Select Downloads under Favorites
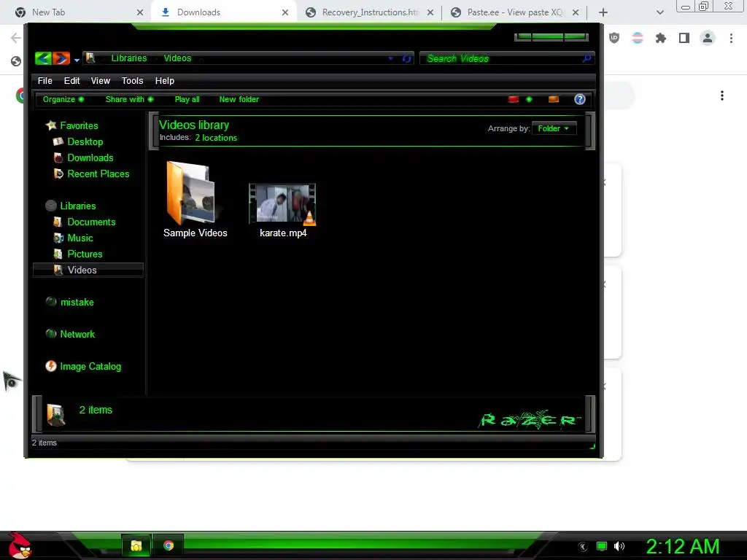This screenshot has height=560, width=747. coord(90,157)
